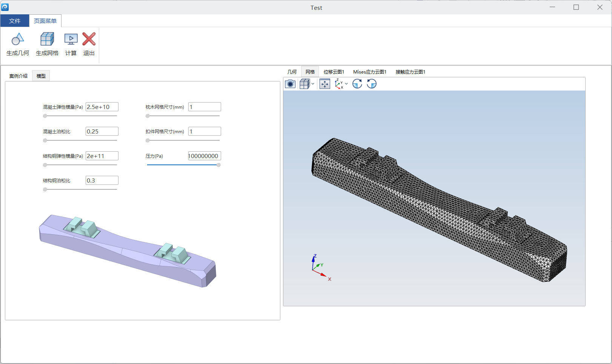This screenshot has height=364, width=612.
Task: Click the 混凝土弹性模量 slider handle
Action: (45, 116)
